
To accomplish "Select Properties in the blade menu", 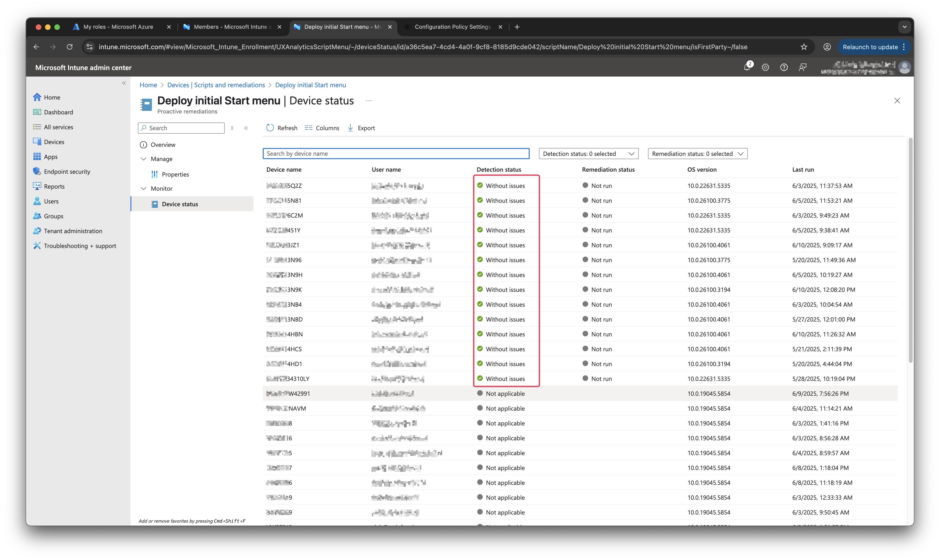I will tap(175, 174).
